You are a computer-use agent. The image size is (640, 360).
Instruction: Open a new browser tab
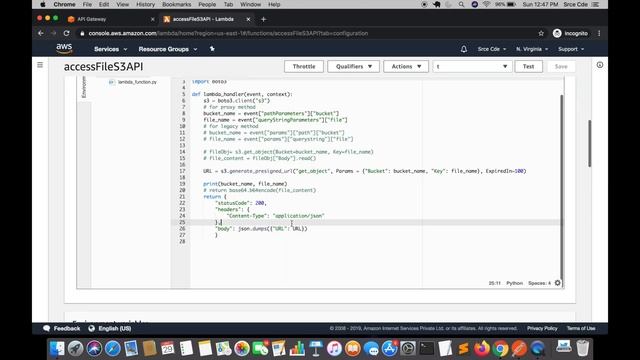[x=263, y=19]
